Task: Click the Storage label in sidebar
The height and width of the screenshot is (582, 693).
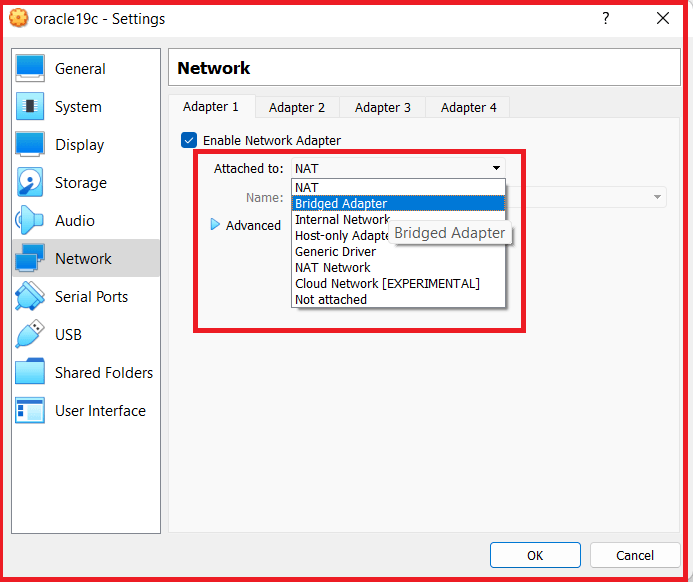Action: [81, 183]
